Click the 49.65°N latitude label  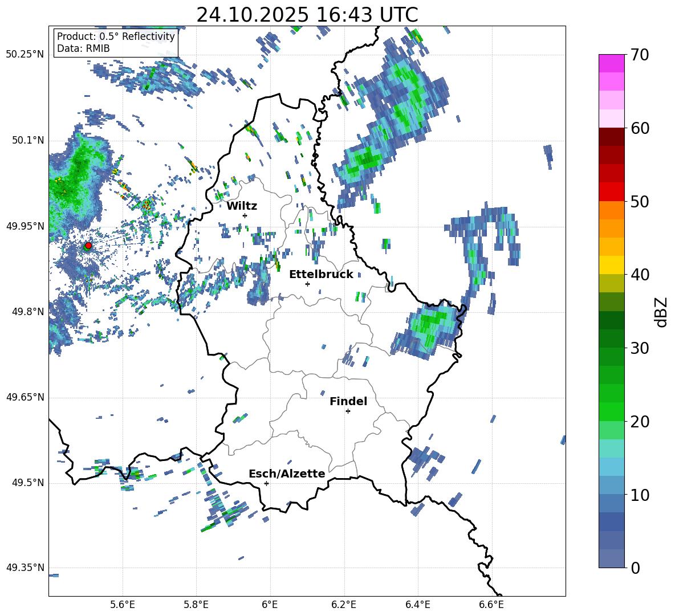(25, 397)
